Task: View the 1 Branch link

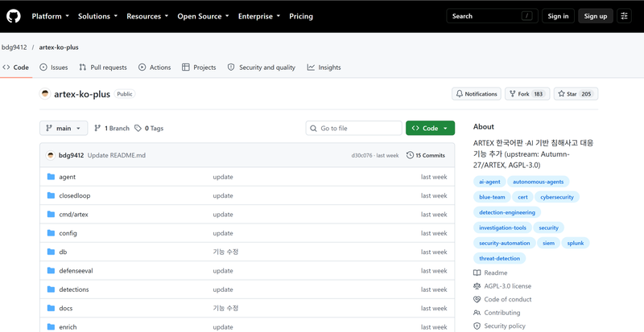Action: click(x=112, y=129)
